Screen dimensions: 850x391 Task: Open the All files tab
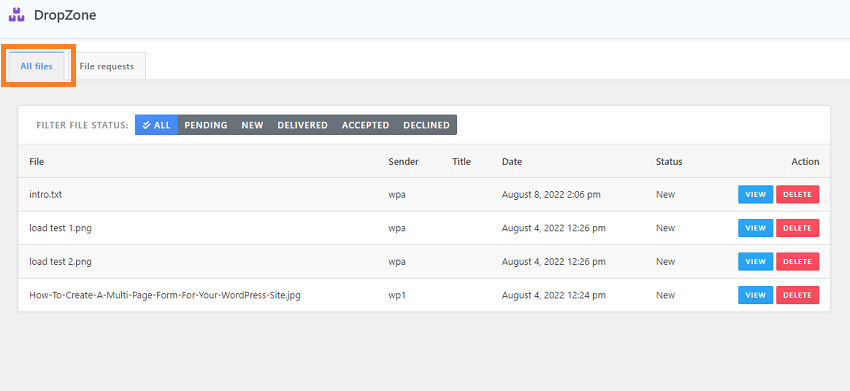pos(36,66)
